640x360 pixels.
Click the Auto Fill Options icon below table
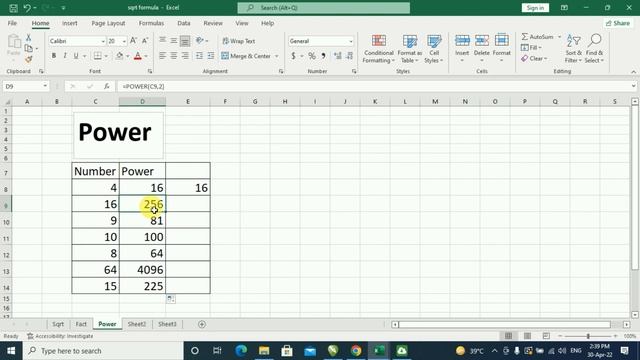[171, 299]
